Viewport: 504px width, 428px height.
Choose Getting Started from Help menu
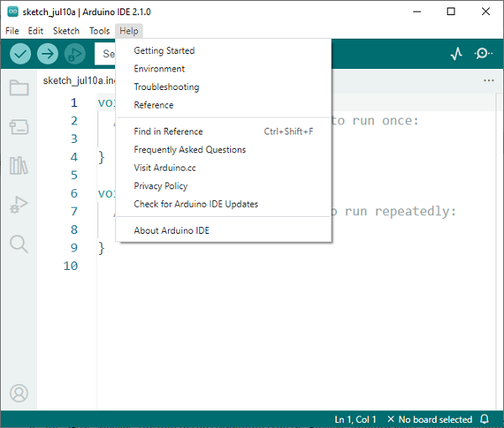(223, 50)
